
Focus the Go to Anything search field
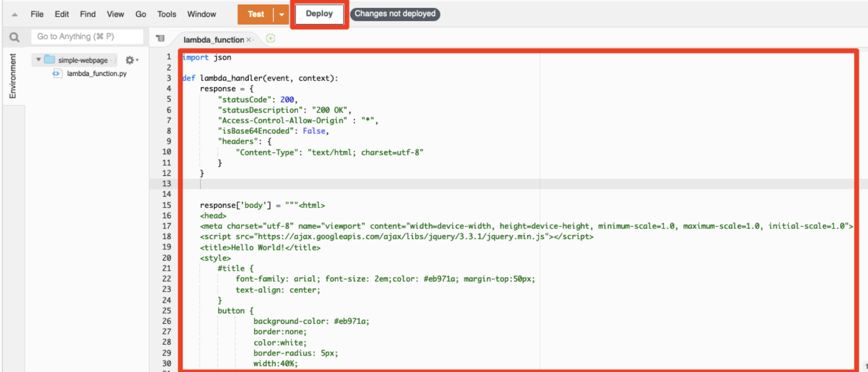click(x=87, y=36)
